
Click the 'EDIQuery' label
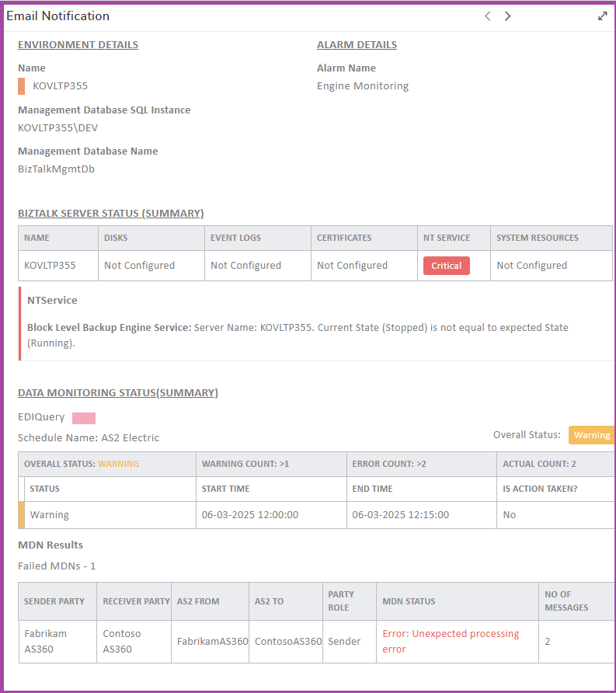41,416
